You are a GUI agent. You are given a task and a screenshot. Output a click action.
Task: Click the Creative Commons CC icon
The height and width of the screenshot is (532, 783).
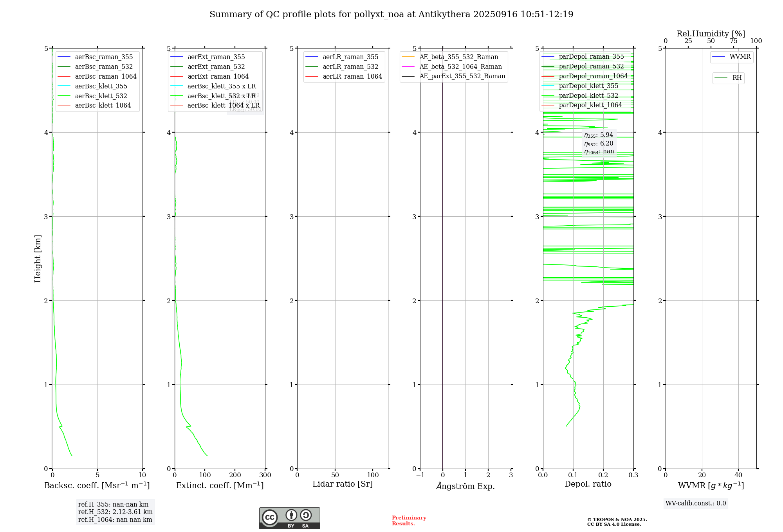pyautogui.click(x=270, y=518)
